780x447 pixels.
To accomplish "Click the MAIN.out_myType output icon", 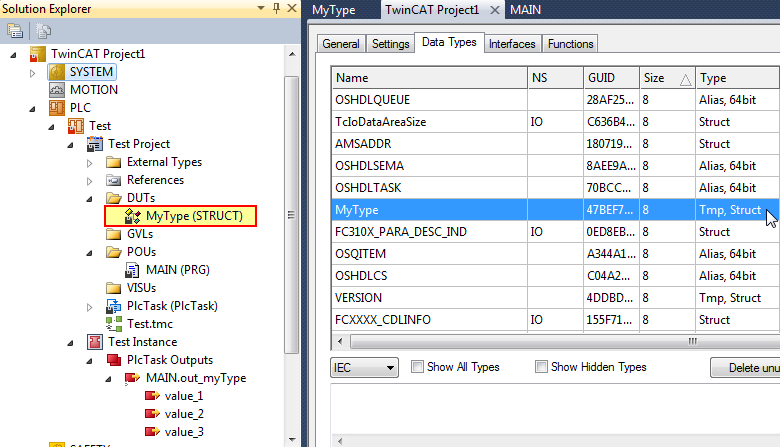I will [x=132, y=378].
